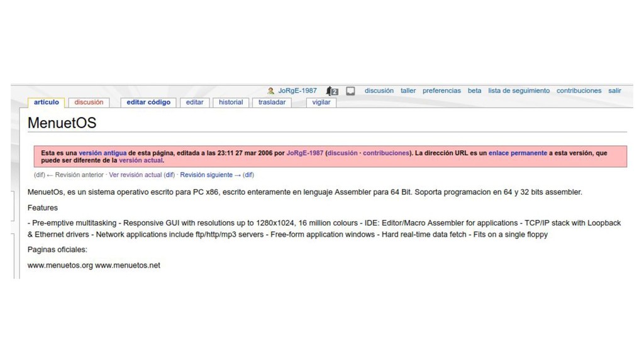Open the historial tab
Image resolution: width=644 pixels, height=362 pixels.
point(231,102)
